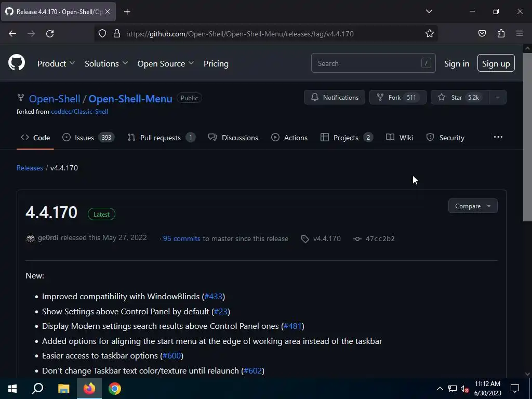Click the page vertical scrollbar thumb
The image size is (532, 399).
tap(527, 137)
